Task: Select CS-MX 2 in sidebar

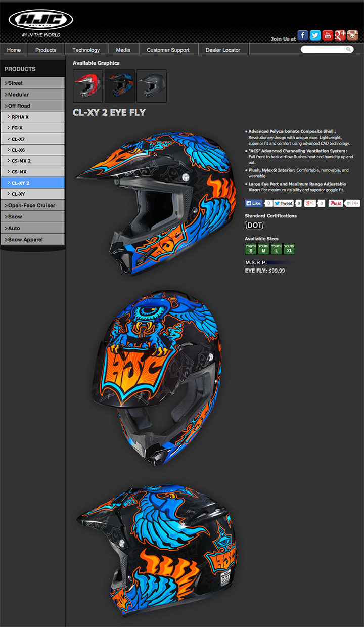Action: pos(32,161)
